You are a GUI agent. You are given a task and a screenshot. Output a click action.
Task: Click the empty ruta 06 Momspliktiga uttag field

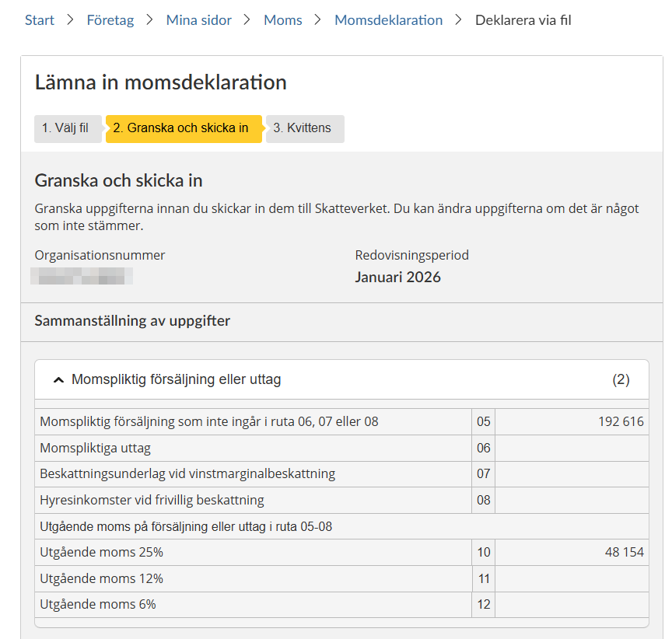pos(572,448)
